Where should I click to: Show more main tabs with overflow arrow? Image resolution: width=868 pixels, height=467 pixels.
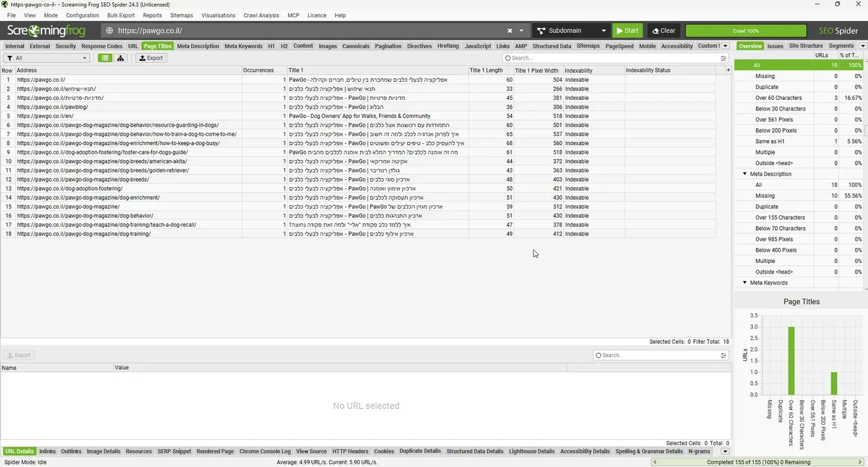725,46
